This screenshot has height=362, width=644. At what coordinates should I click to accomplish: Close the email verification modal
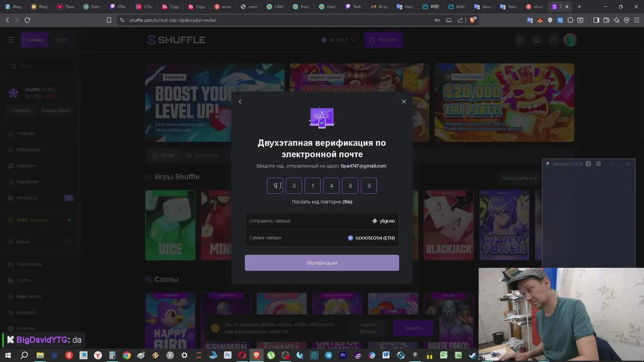click(404, 102)
